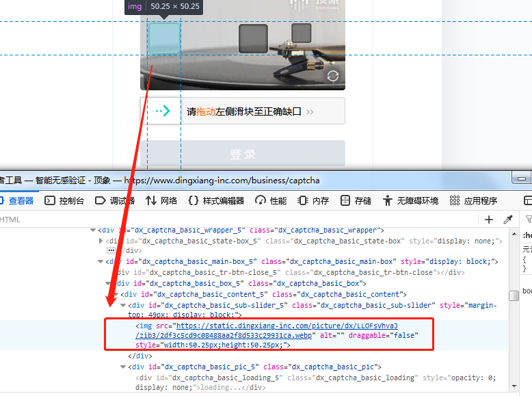
Task: Click the highlighted puzzle piece on captcha image
Action: pos(164,38)
